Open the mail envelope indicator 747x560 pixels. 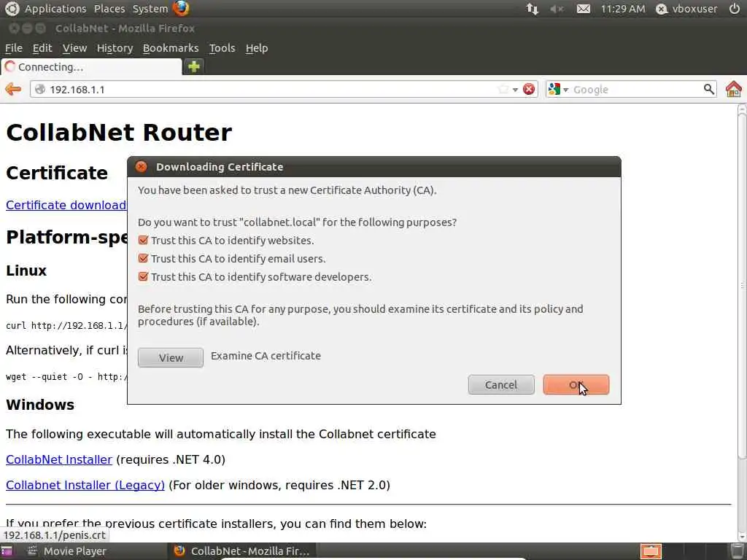click(x=583, y=9)
